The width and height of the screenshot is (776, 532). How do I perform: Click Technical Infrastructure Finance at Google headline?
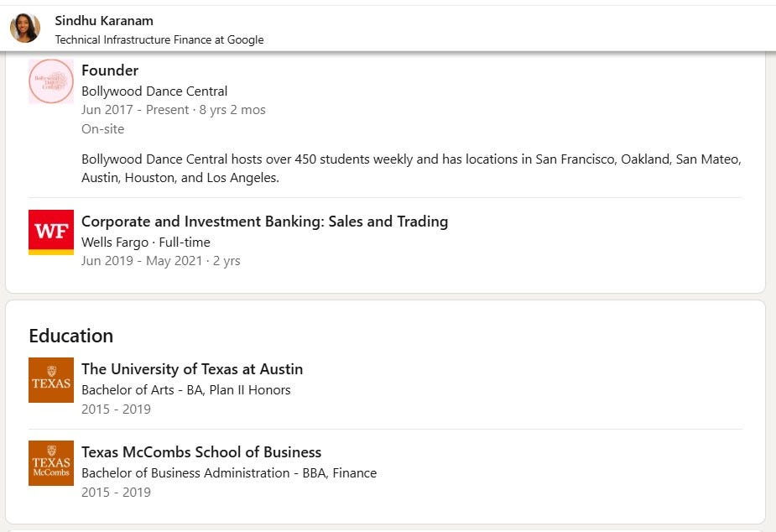(159, 39)
